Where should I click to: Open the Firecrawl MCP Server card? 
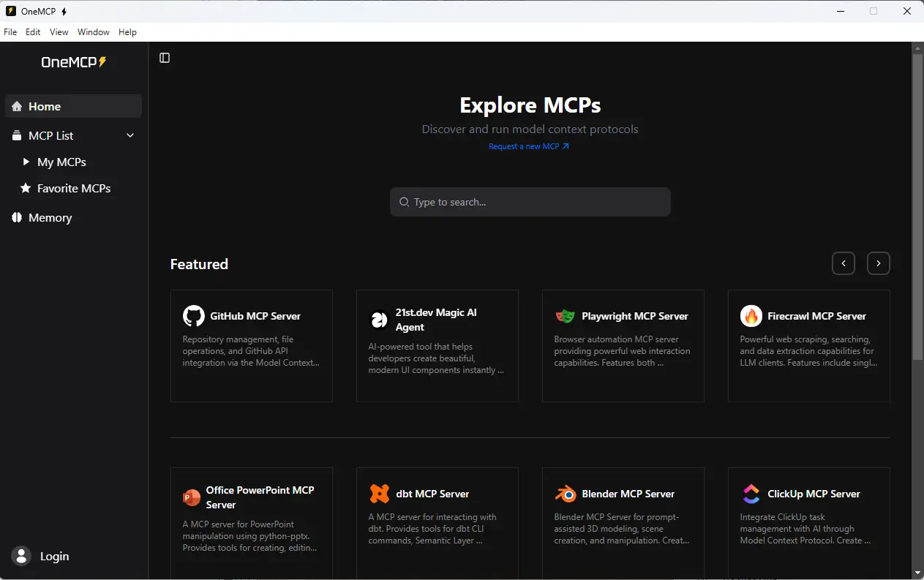[809, 346]
